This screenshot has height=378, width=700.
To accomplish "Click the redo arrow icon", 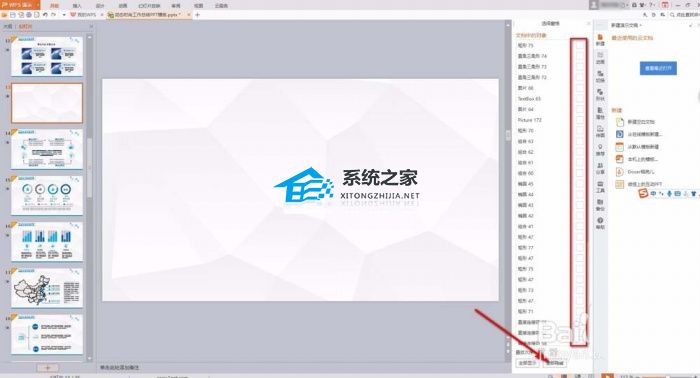I will pos(54,15).
